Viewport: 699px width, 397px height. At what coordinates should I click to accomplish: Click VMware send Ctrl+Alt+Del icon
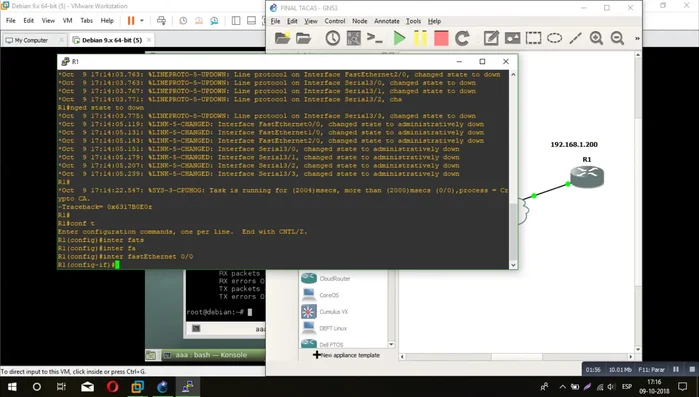(161, 20)
